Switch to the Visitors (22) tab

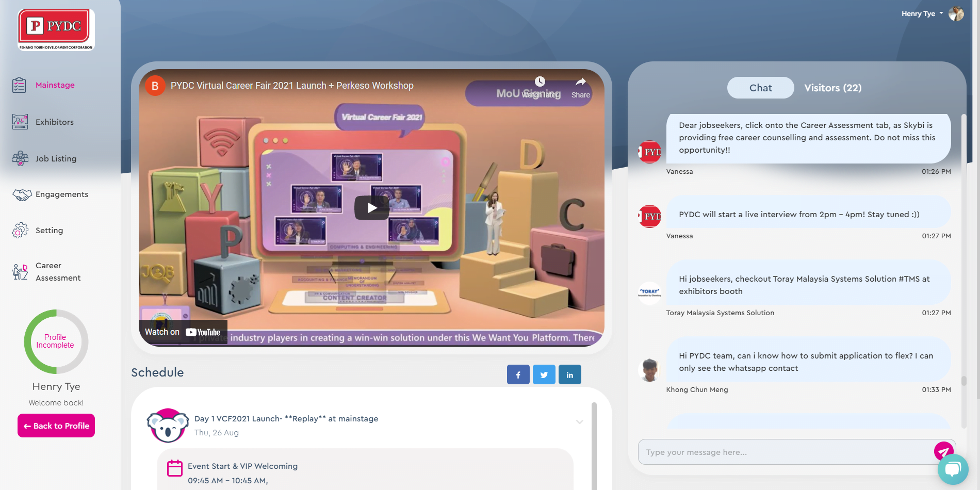coord(832,88)
